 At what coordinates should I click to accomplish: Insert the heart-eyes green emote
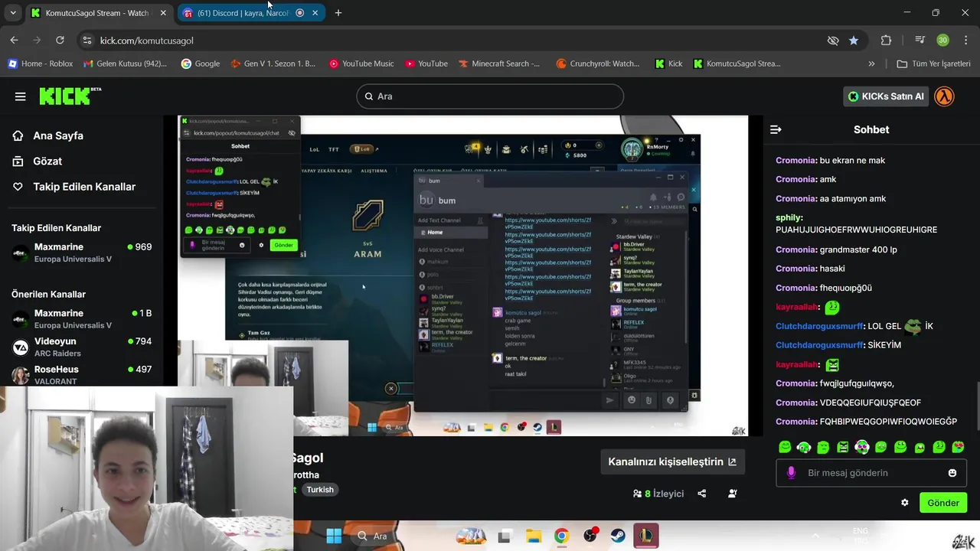coord(958,447)
